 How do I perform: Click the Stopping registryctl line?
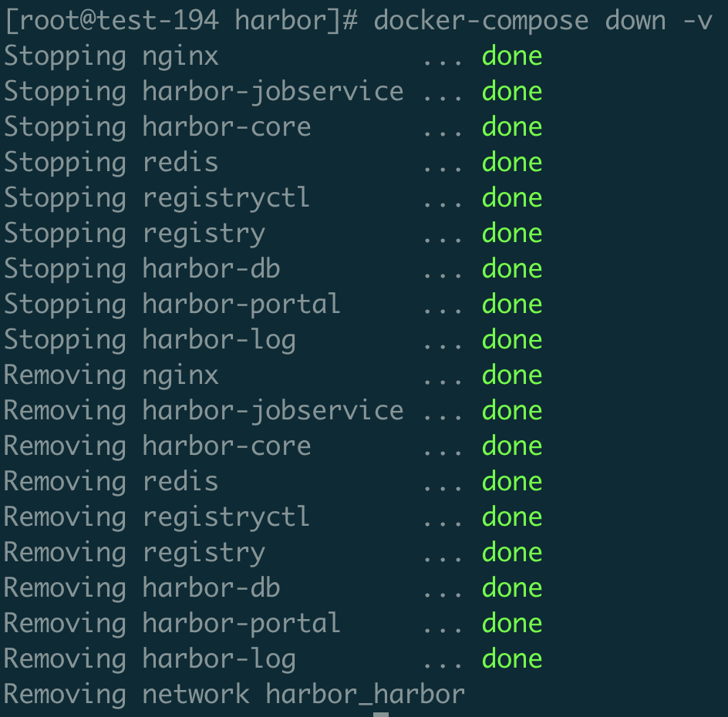tap(273, 199)
